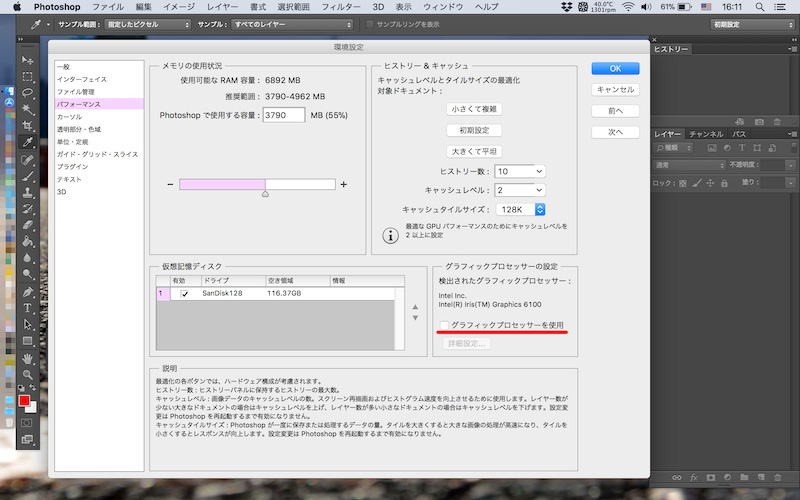Screen dimensions: 800x500
Task: Lock image pixels brush icon in Layers panel
Action: [697, 183]
